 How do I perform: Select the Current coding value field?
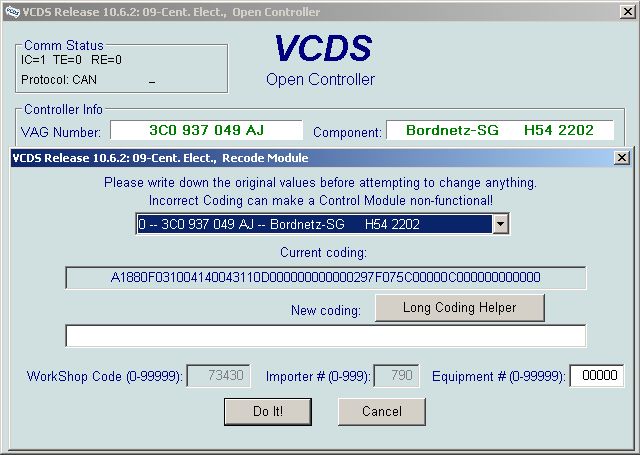click(x=326, y=277)
